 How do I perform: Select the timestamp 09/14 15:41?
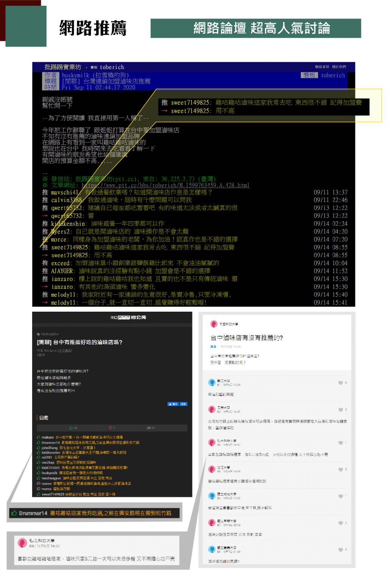pos(330,303)
